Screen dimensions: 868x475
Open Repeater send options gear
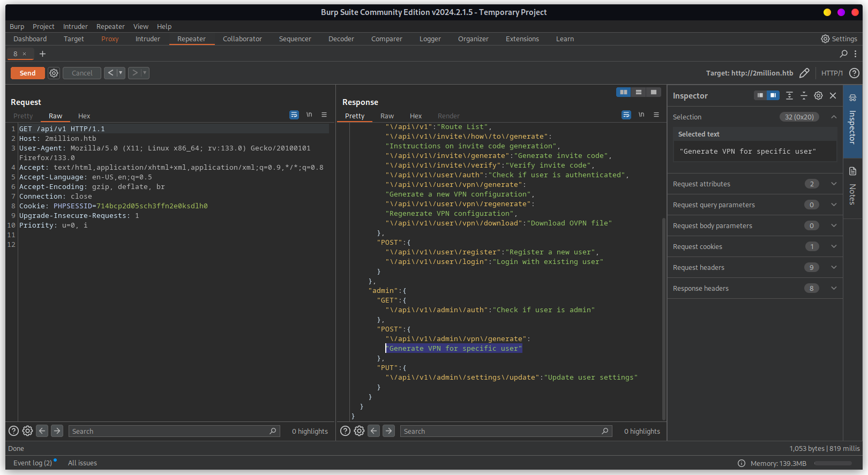click(x=54, y=73)
